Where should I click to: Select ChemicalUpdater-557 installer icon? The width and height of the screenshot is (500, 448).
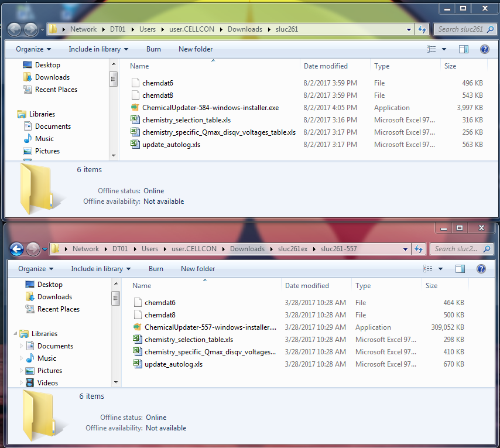(x=137, y=327)
